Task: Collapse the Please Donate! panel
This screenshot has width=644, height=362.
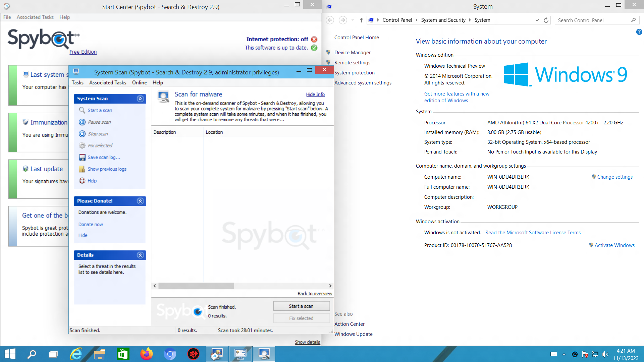Action: pyautogui.click(x=140, y=201)
